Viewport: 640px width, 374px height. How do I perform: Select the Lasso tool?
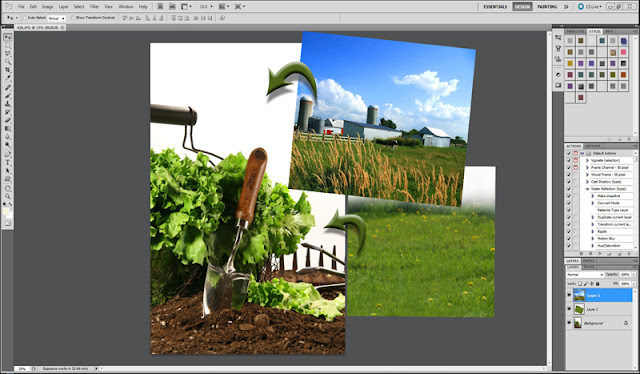(x=8, y=53)
